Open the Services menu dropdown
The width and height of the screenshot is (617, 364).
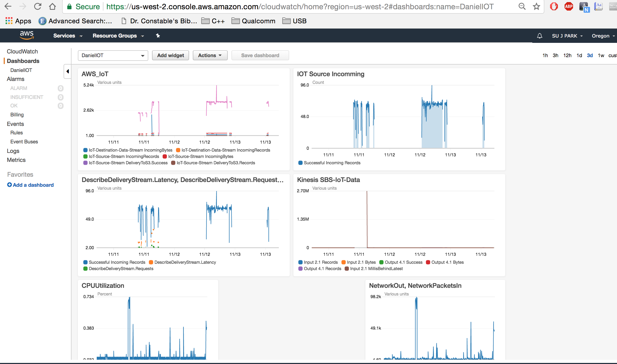click(x=68, y=36)
